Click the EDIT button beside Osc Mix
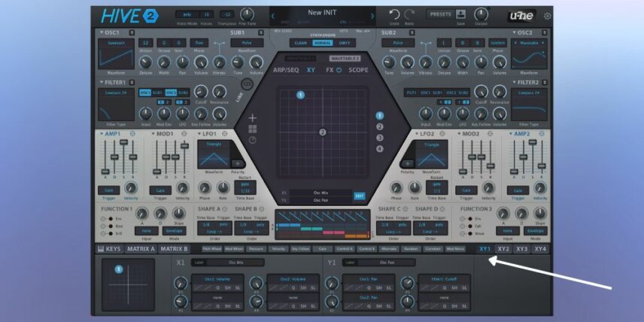This screenshot has width=644, height=322. [x=359, y=196]
